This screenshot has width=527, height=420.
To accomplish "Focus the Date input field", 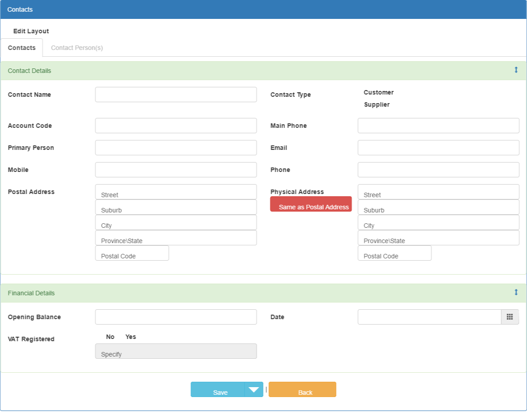I will 430,317.
